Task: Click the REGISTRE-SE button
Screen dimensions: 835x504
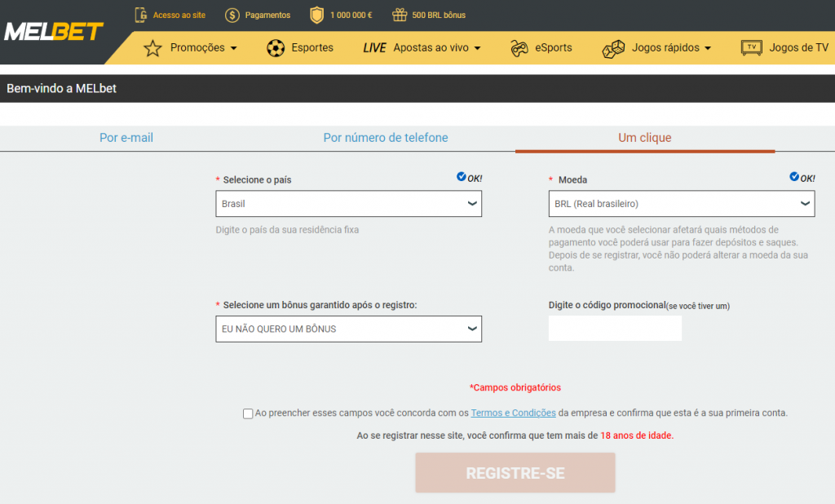Action: pos(515,472)
